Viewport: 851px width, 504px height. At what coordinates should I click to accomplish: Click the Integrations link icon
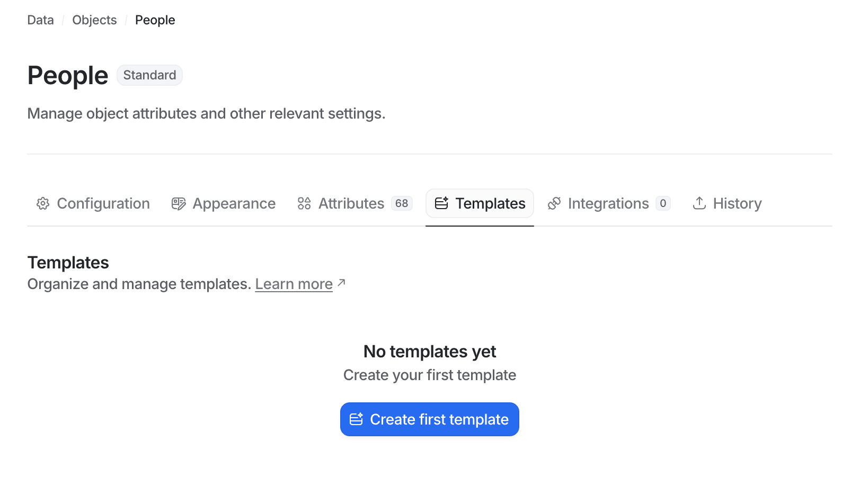554,203
